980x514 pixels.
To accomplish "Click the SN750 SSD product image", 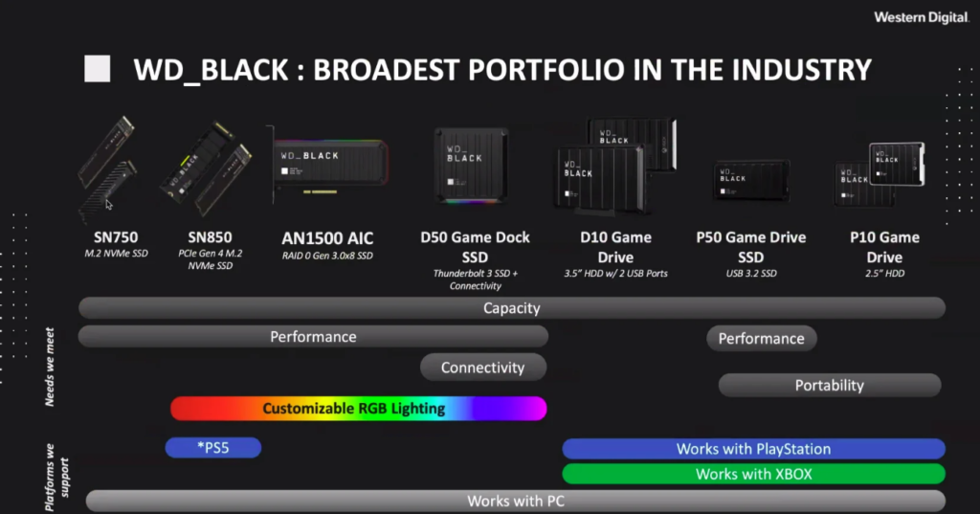I will [107, 168].
